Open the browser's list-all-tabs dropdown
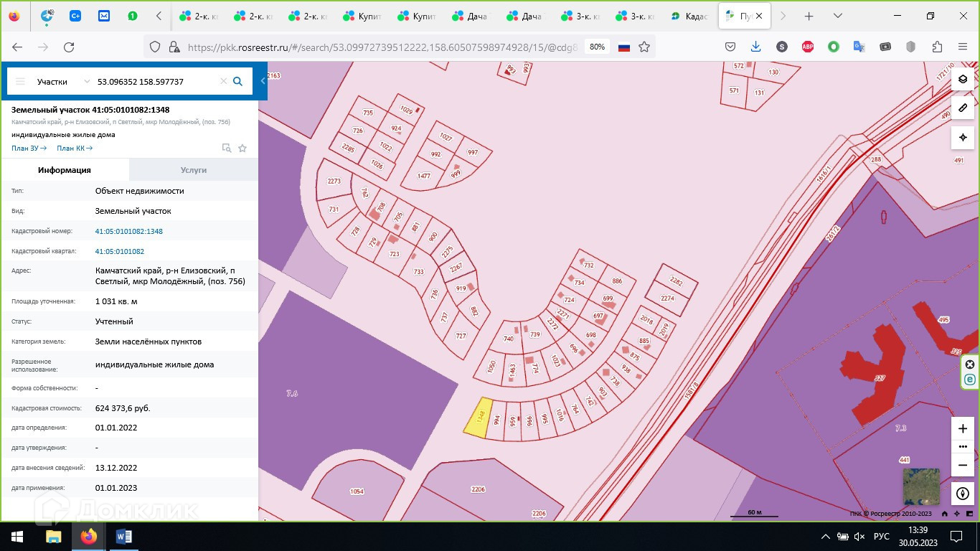980x551 pixels. (x=837, y=16)
